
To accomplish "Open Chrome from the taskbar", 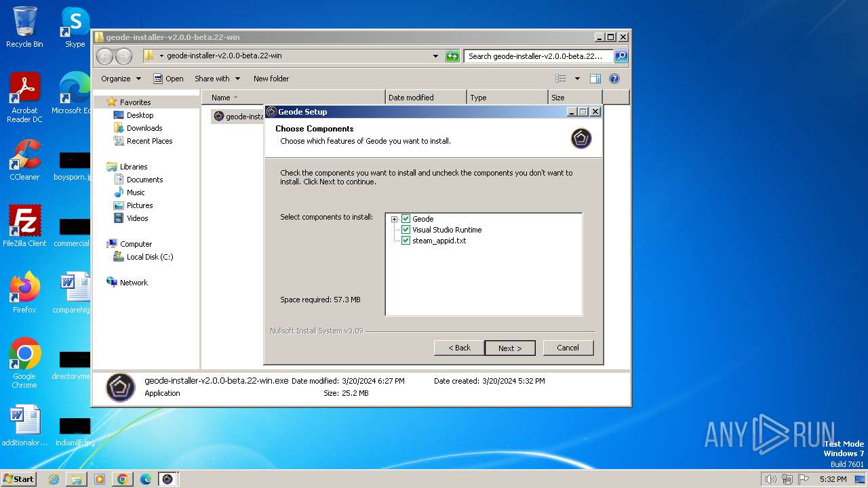I will pos(123,479).
